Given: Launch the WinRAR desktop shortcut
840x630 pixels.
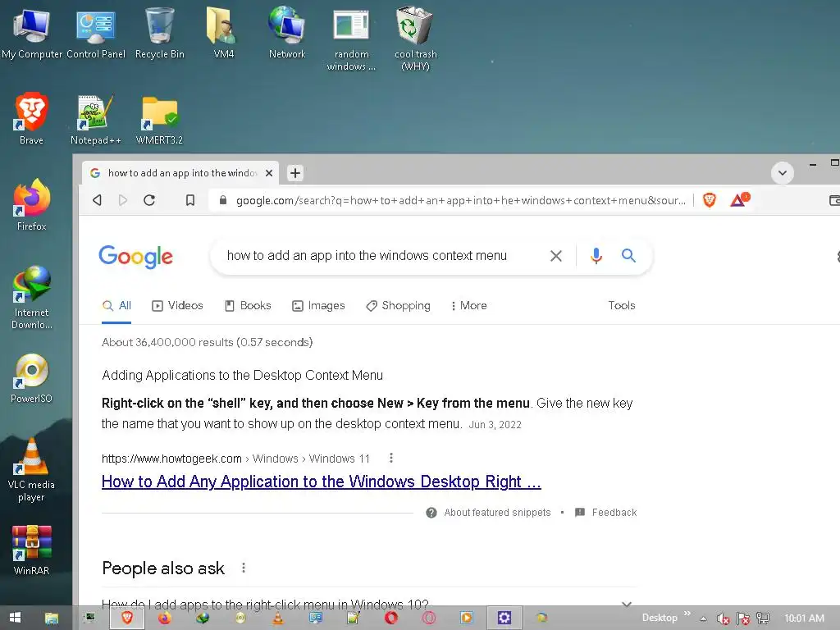Looking at the screenshot, I should click(x=32, y=550).
